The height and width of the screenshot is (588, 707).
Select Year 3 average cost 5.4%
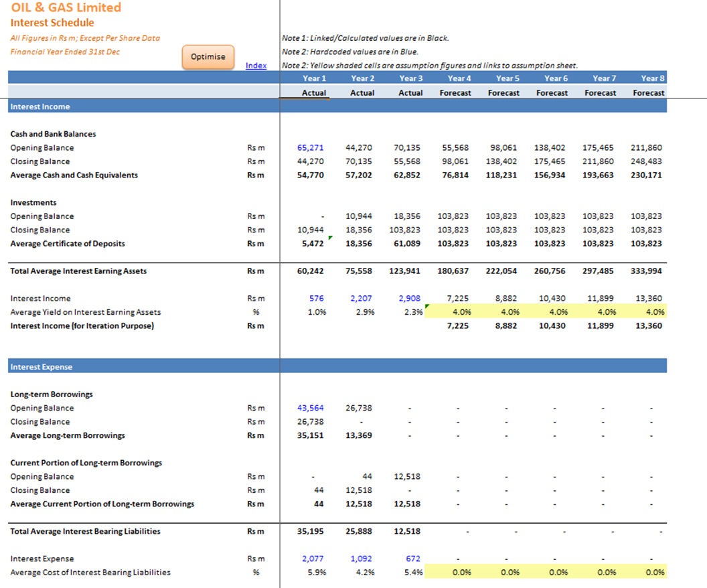(x=413, y=572)
